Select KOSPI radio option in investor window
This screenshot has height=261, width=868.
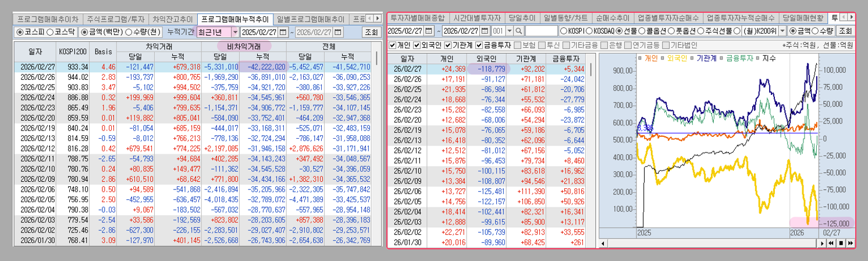(563, 30)
